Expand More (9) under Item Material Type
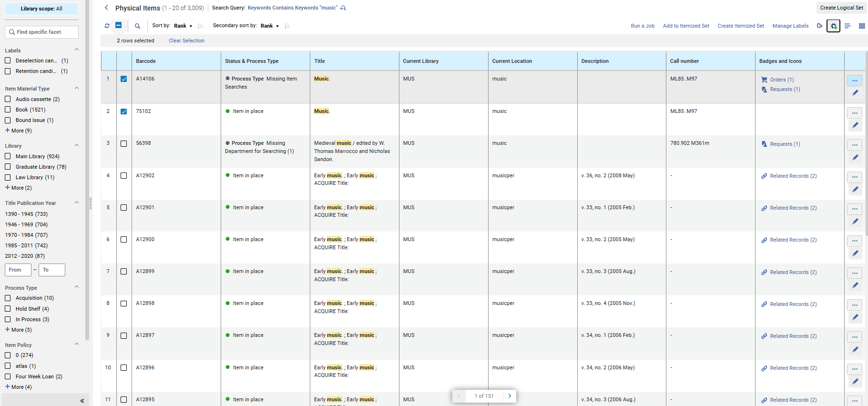The height and width of the screenshot is (406, 868). 18,131
